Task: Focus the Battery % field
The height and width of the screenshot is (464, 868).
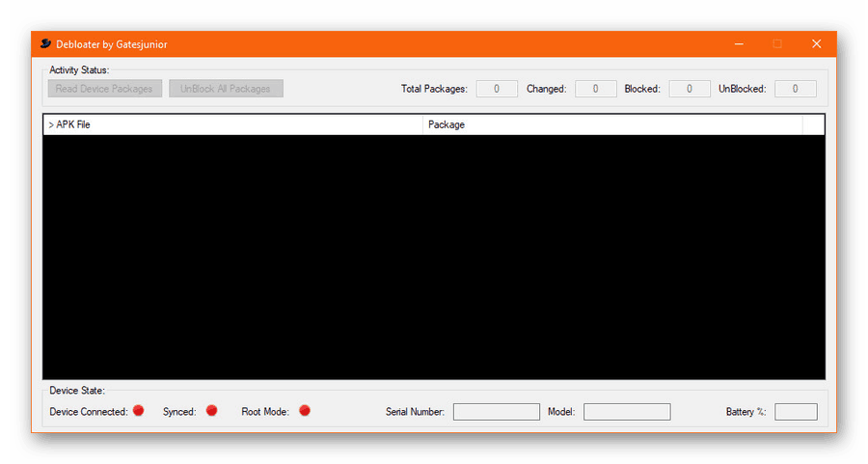Action: pyautogui.click(x=796, y=411)
